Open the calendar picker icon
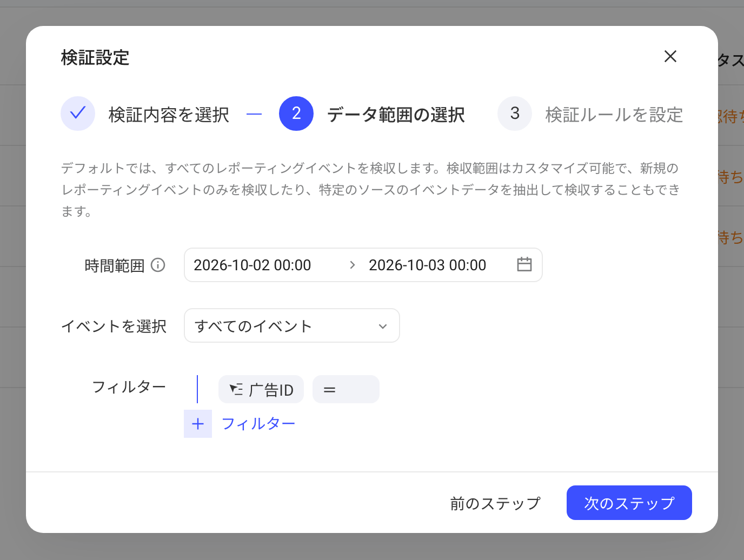This screenshot has height=560, width=744. click(524, 264)
